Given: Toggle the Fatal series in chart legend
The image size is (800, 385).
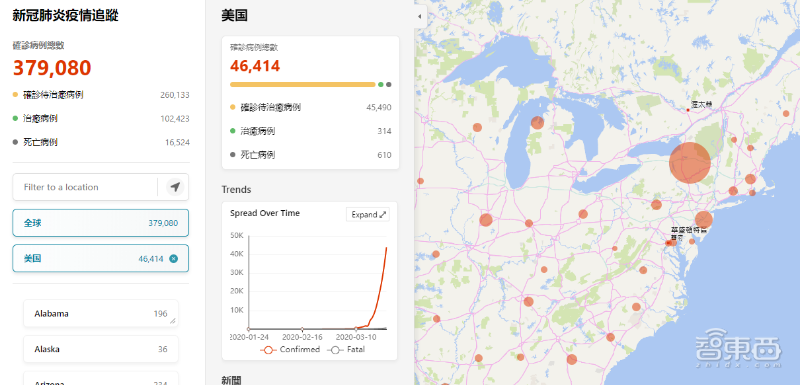Looking at the screenshot, I should (x=346, y=350).
